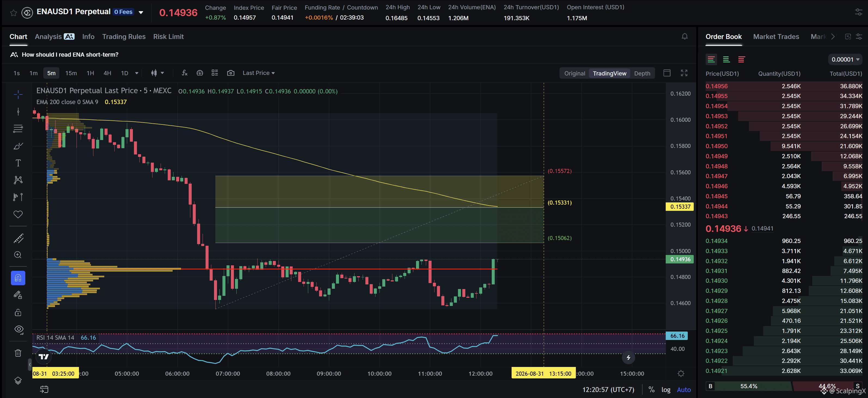Screen dimensions: 868x398
Task: Click bid price row 0.14930
Action: point(784,281)
